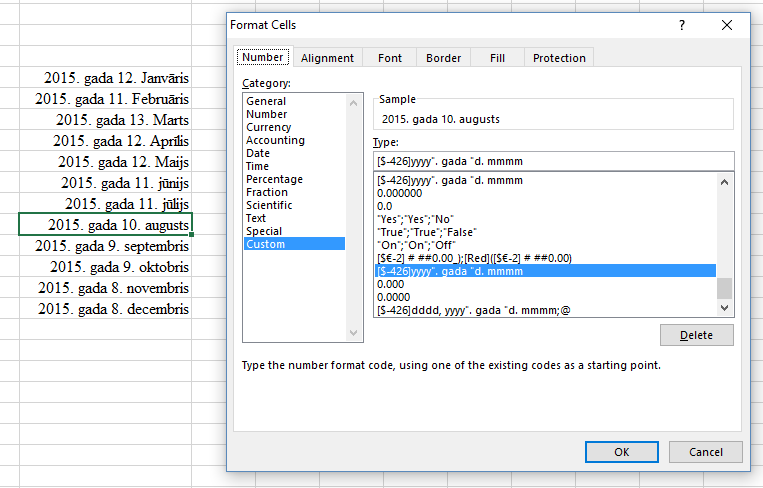Select cell showing 2015. gada 9. septembris
The height and width of the screenshot is (488, 763).
pos(105,246)
